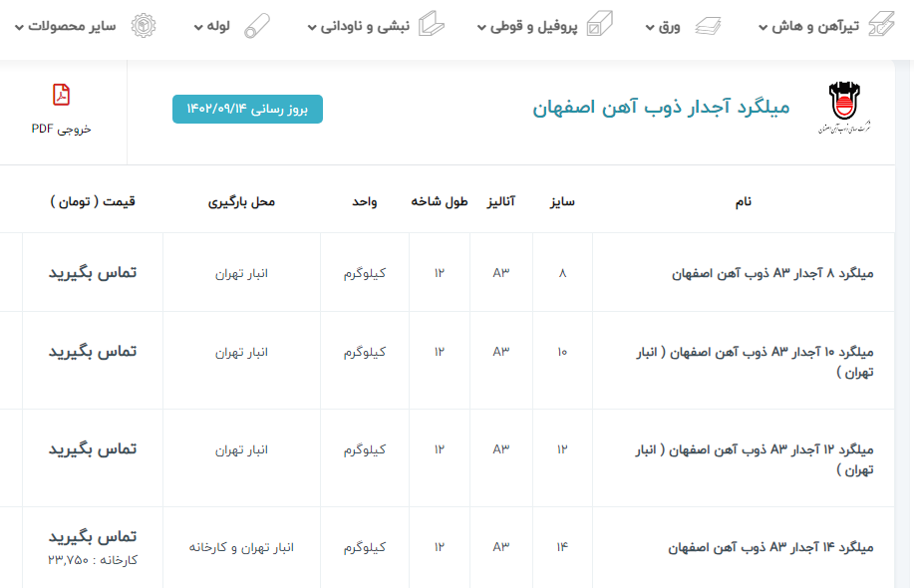Click the قیمت ( تومان ) column header
This screenshot has width=914, height=588.
pos(92,201)
